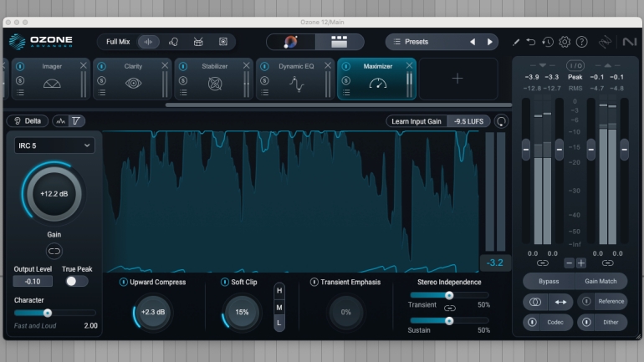Open the help question mark icon
Screen dimensions: 644x362
click(x=581, y=42)
